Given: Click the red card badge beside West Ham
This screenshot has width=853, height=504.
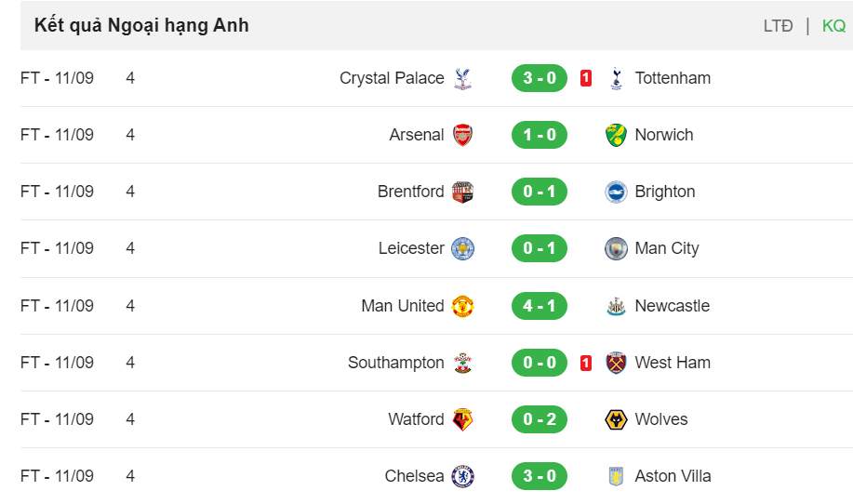Looking at the screenshot, I should click(586, 363).
